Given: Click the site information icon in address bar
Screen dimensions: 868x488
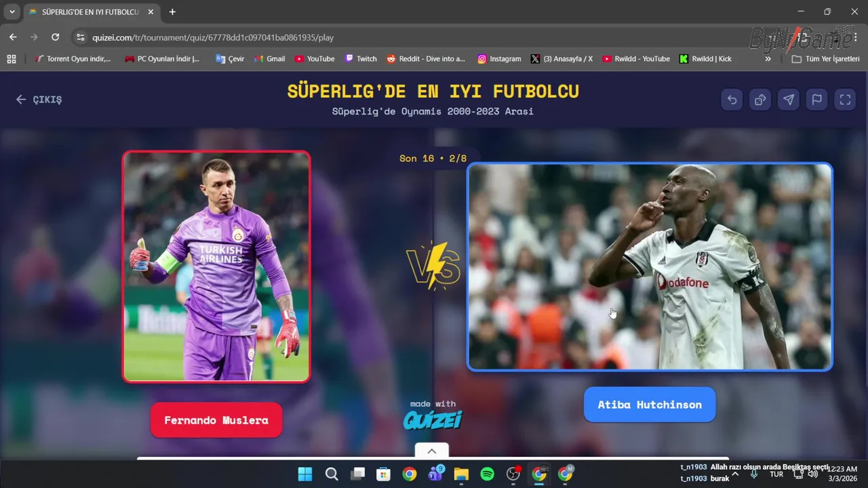Looking at the screenshot, I should 81,37.
